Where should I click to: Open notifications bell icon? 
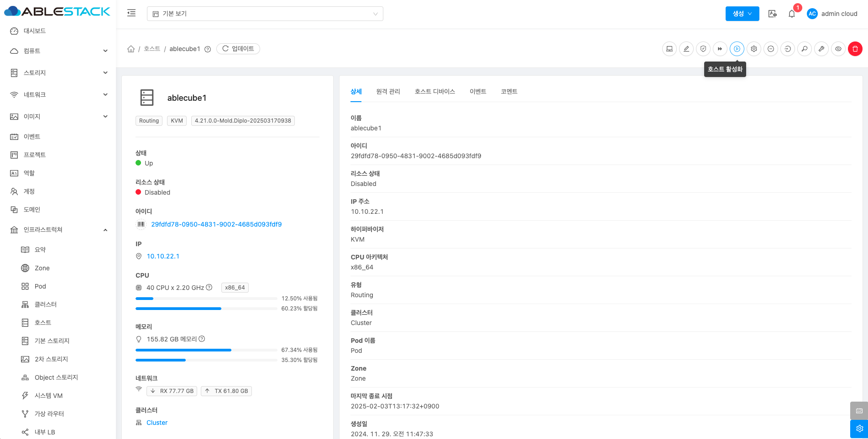pyautogui.click(x=791, y=14)
